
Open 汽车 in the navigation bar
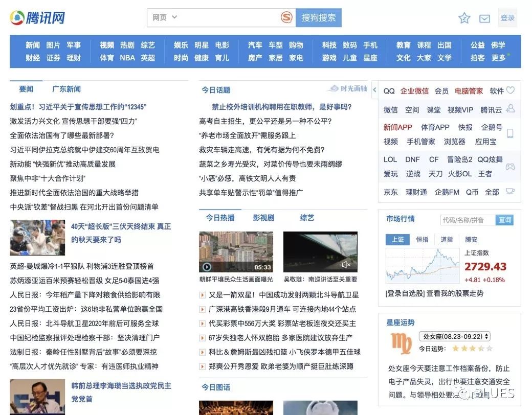click(x=255, y=45)
